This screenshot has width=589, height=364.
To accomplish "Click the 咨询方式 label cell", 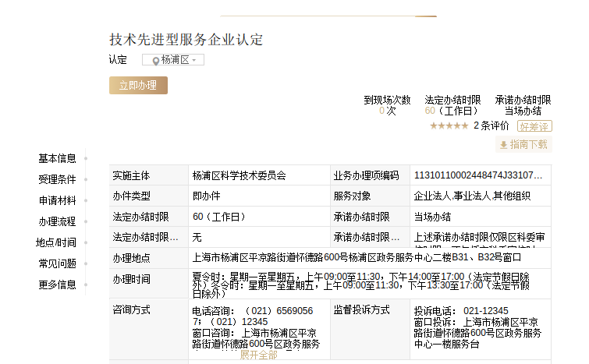I will pos(149,329).
